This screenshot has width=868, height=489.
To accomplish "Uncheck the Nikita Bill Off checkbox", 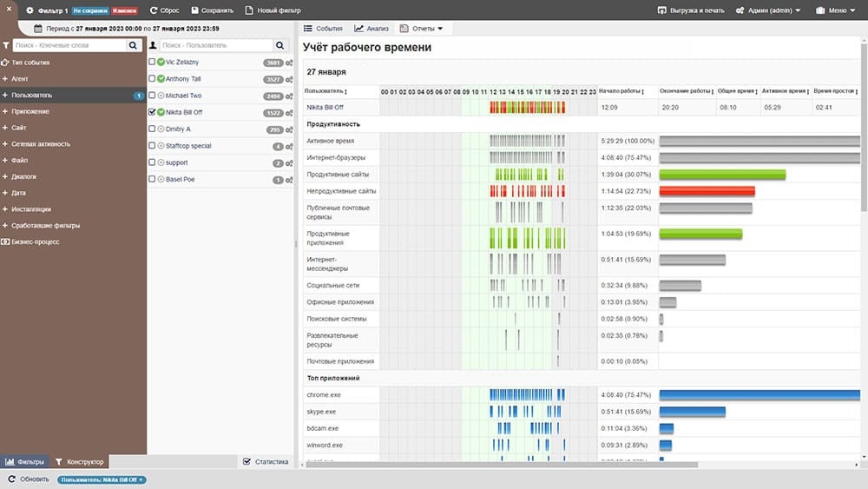I will [153, 112].
